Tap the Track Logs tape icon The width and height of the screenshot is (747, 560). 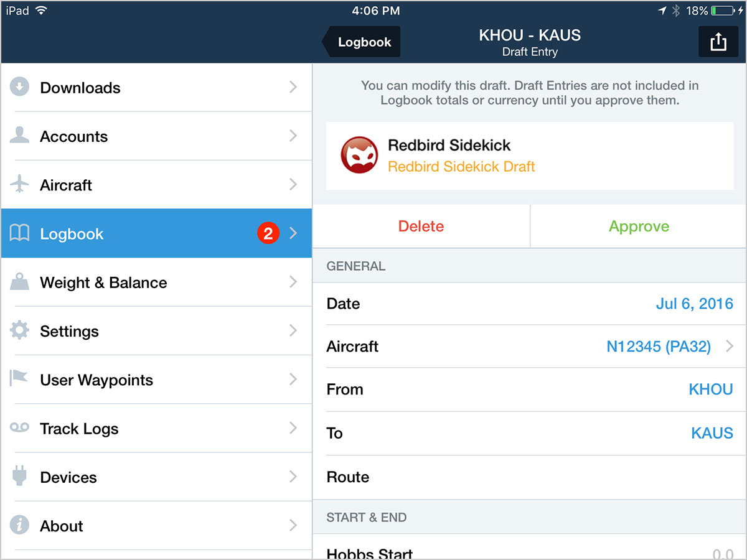(19, 428)
